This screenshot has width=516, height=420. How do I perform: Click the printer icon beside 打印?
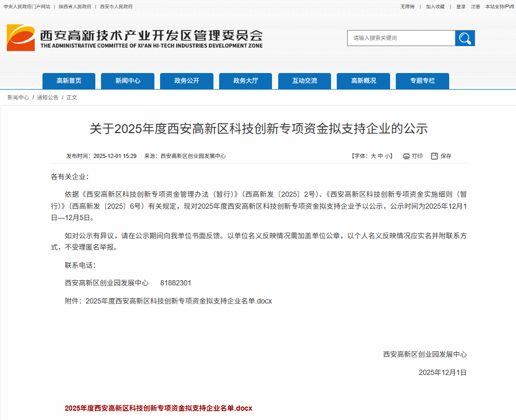click(406, 156)
